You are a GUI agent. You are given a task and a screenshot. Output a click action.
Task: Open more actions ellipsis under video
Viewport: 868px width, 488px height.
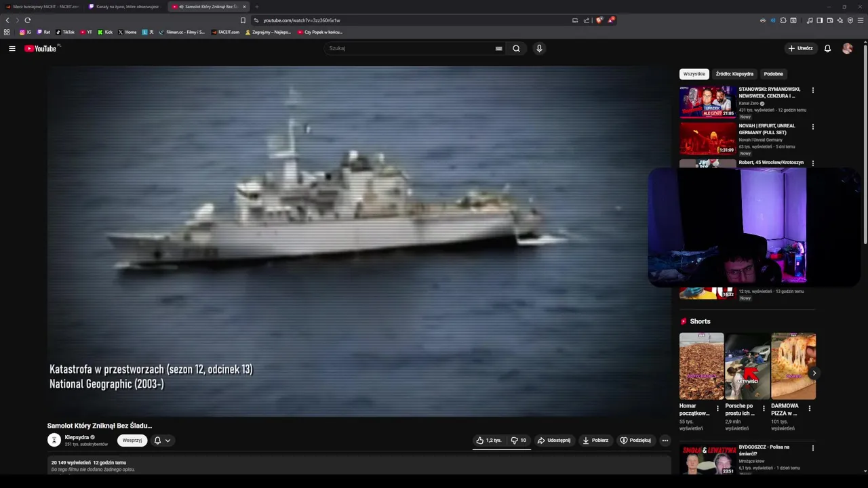665,441
